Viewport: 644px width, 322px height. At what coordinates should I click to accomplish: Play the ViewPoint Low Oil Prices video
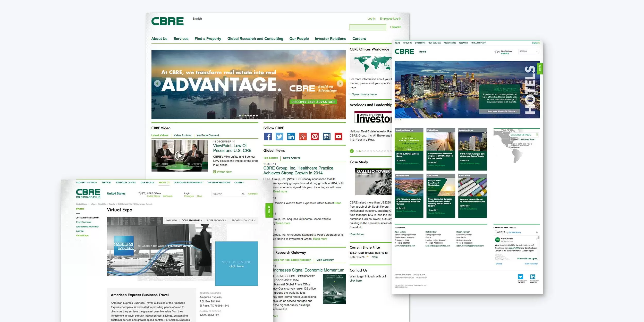(180, 155)
